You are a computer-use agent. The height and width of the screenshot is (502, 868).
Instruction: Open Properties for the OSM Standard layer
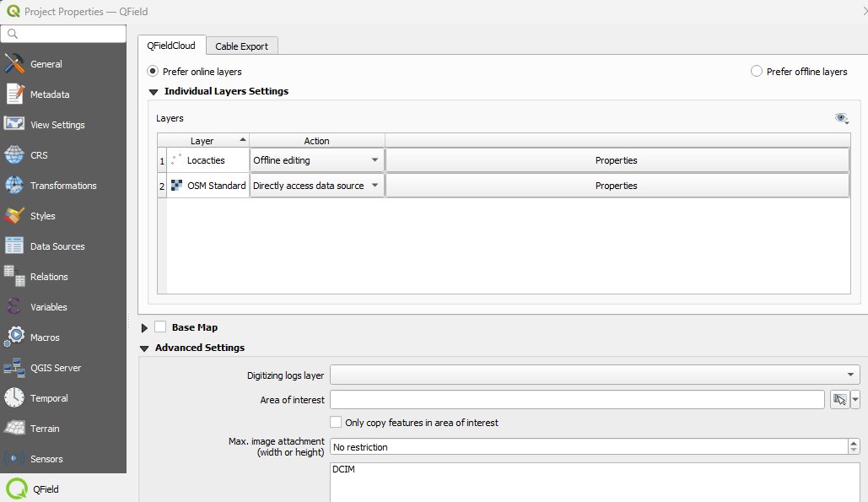click(617, 186)
